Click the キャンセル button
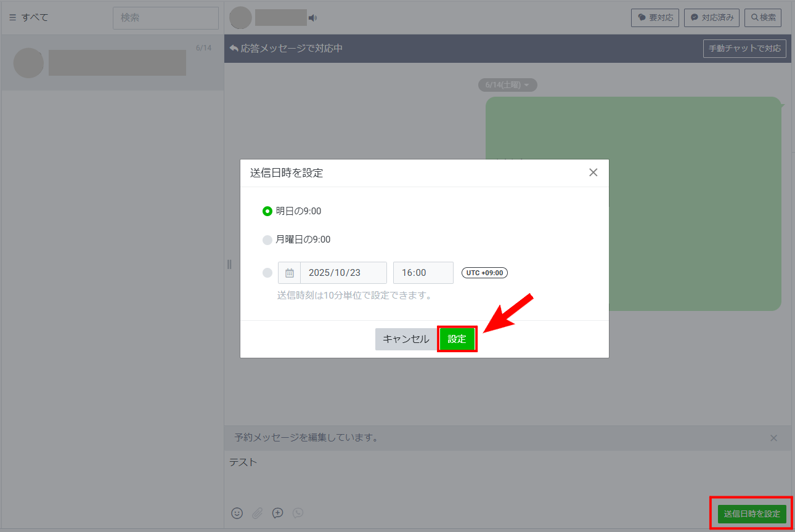The height and width of the screenshot is (532, 795). [406, 339]
